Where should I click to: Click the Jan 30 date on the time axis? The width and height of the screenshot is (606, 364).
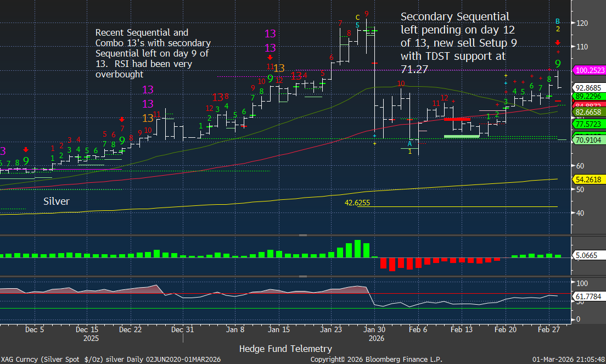point(374,330)
